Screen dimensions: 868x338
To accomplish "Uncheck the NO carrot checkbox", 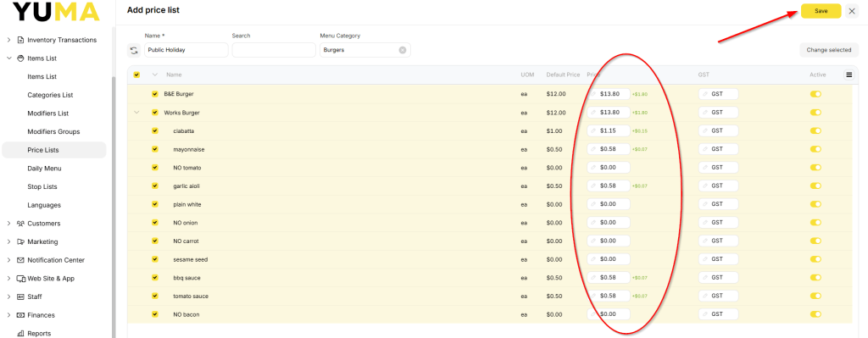I will point(155,241).
